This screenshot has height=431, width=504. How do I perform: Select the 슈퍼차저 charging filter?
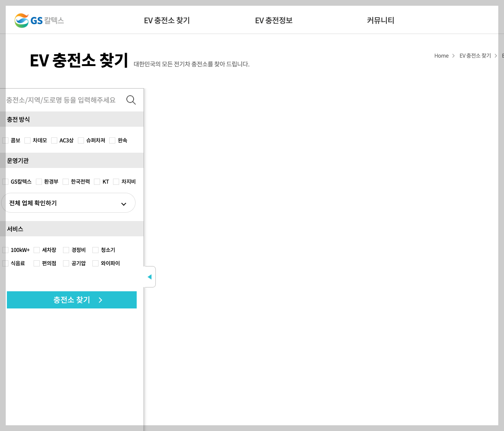tap(81, 140)
